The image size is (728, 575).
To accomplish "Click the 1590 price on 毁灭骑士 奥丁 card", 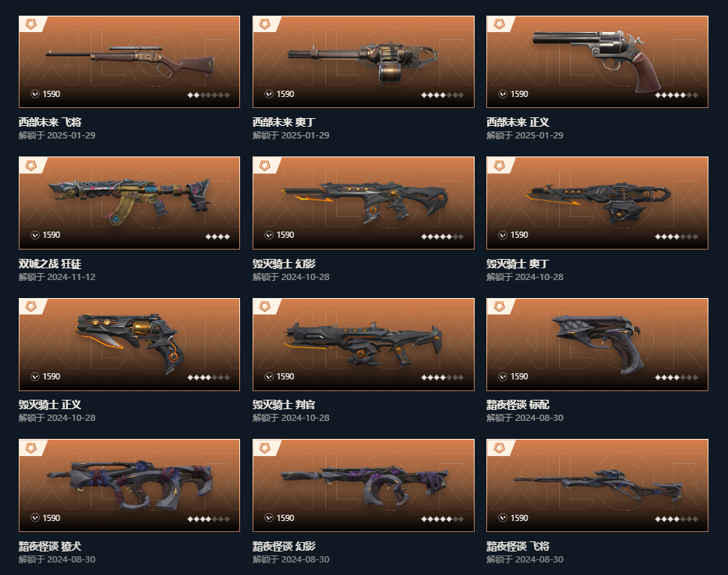I will click(x=519, y=235).
